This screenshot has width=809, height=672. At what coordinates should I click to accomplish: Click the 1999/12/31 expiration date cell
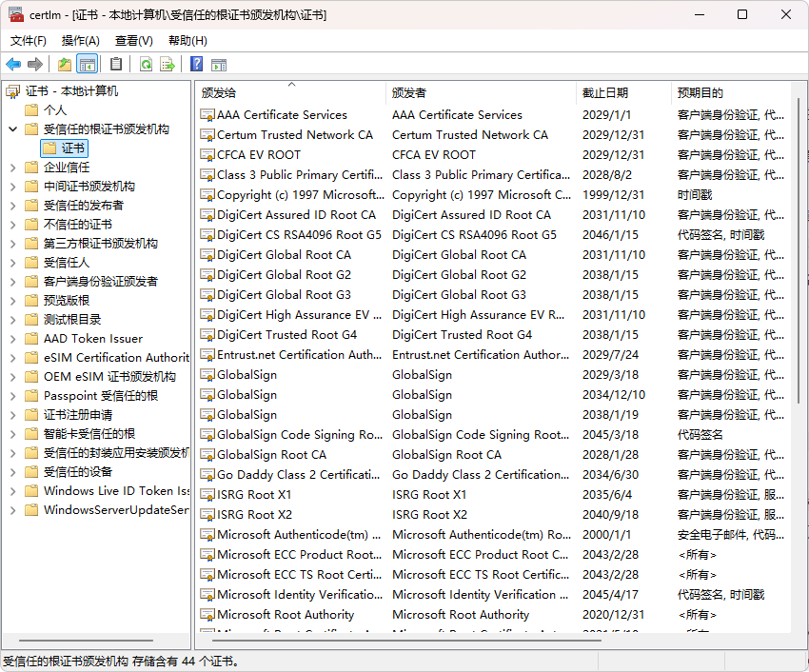614,195
